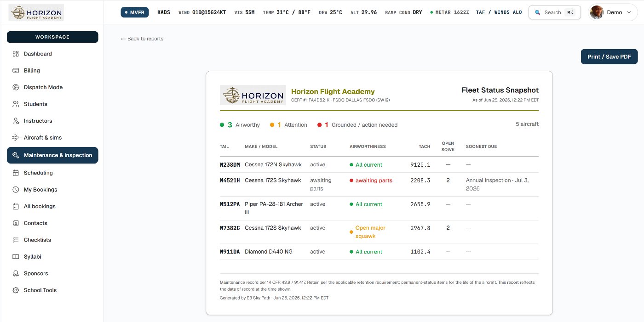Click the Maintenance & inspection wrench icon
Viewport: 644px width, 322px height.
click(16, 155)
